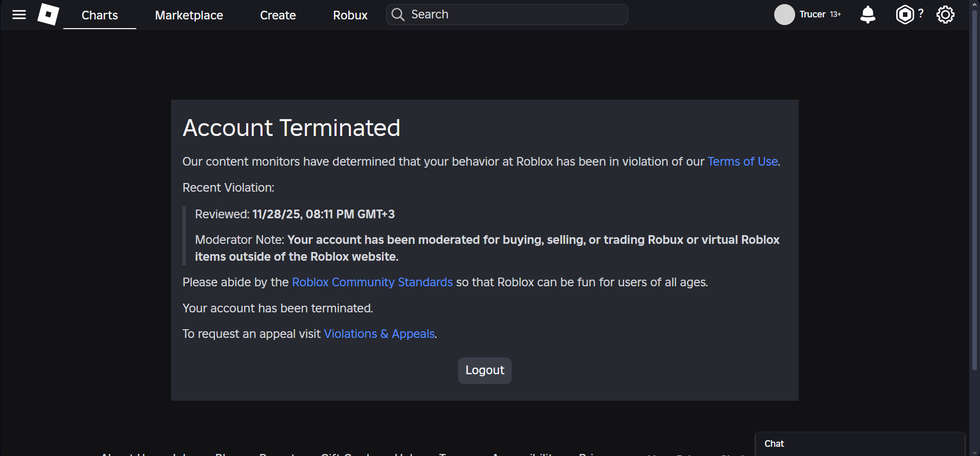Click the 13+ age label
This screenshot has height=456, width=980.
[x=835, y=14]
